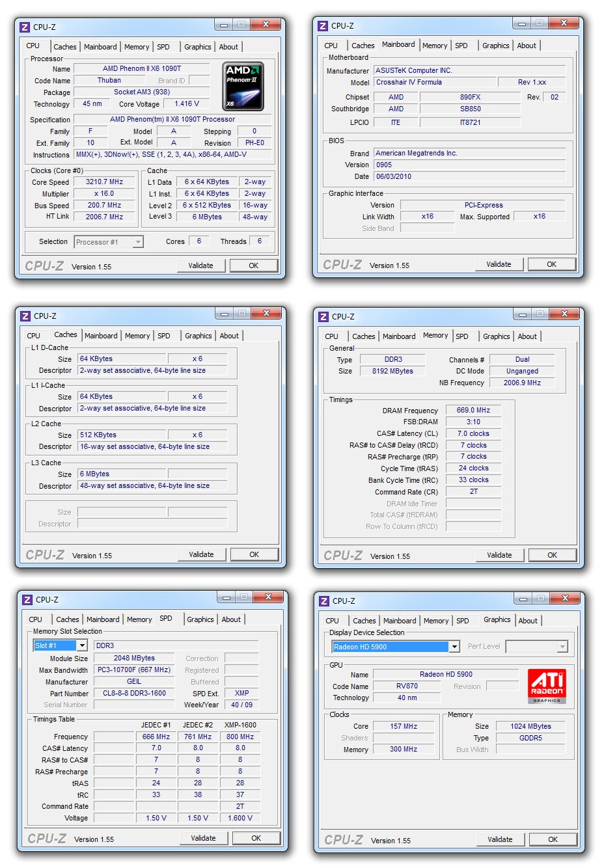
Task: Click the GPU memory Type value 'GDDR5'
Action: 530,739
